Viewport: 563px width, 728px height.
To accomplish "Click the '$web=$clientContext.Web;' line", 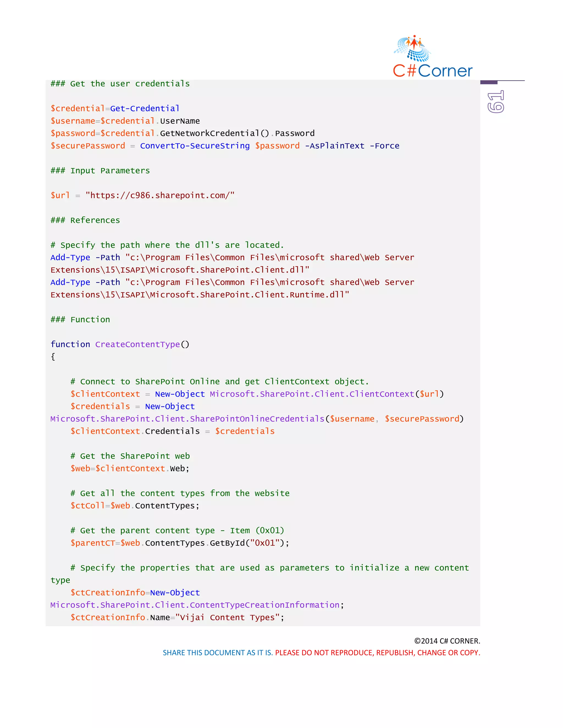I will [x=130, y=468].
